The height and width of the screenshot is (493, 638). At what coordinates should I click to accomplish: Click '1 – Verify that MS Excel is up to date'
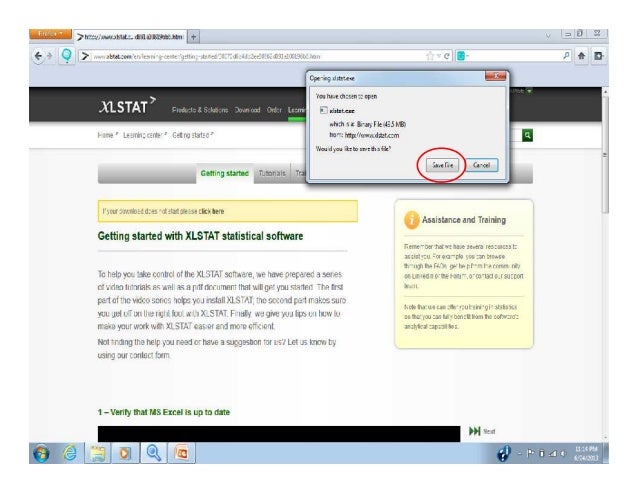tap(164, 412)
